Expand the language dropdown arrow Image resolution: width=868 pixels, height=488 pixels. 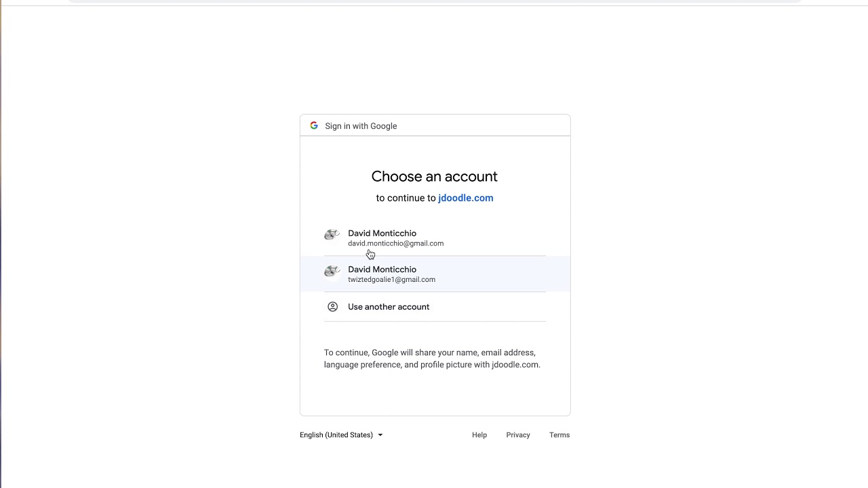point(380,435)
